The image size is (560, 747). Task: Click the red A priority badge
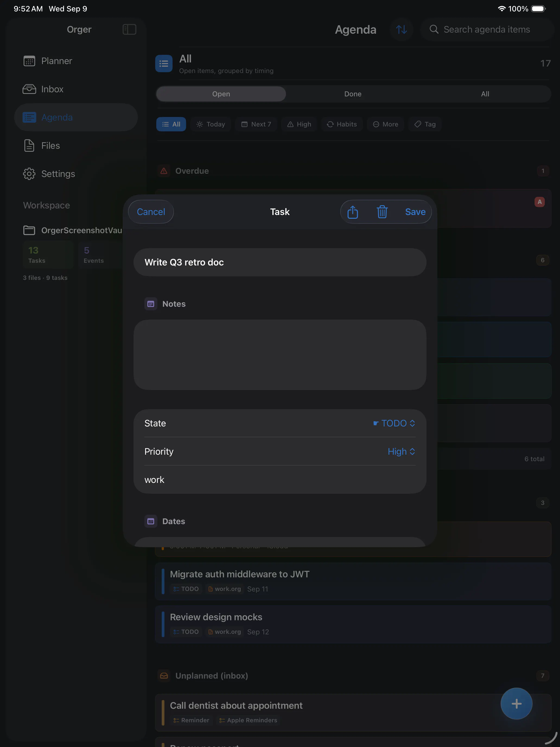click(539, 202)
